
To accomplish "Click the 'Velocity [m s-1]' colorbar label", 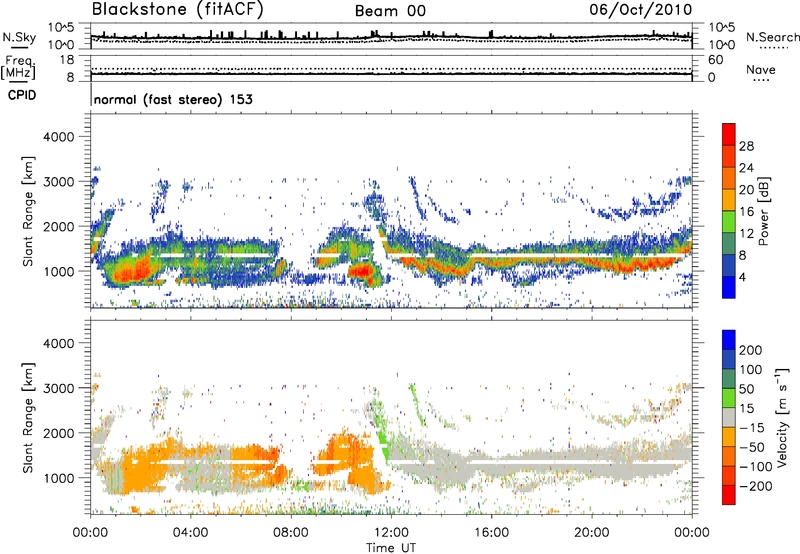I will tap(782, 417).
